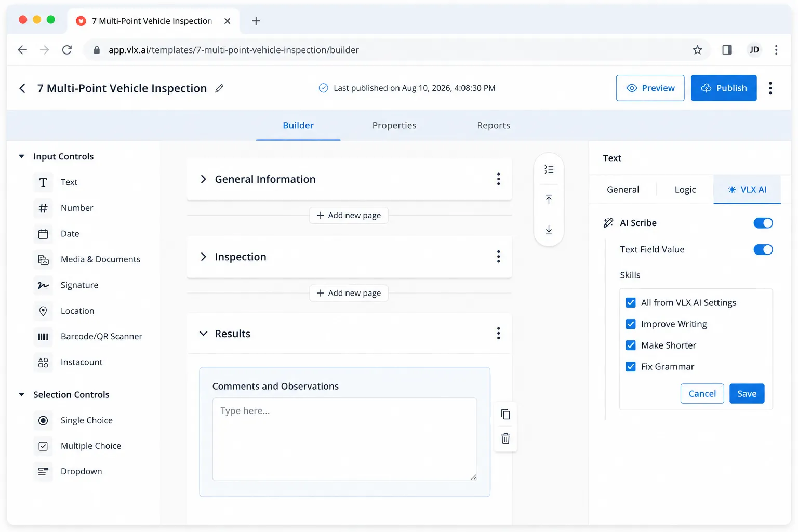Delete the Comments and Observations field

506,439
